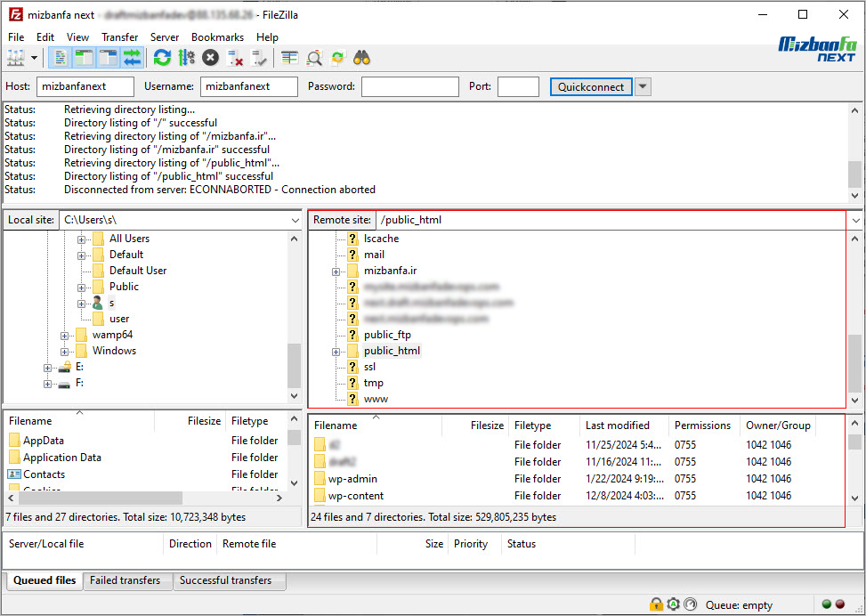Expand the public_html remote folder

tap(336, 352)
